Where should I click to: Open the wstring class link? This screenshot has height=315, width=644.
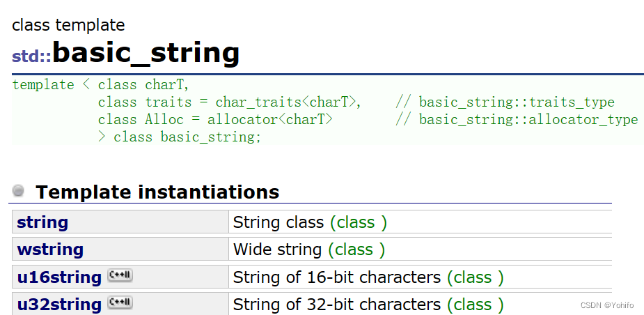50,249
